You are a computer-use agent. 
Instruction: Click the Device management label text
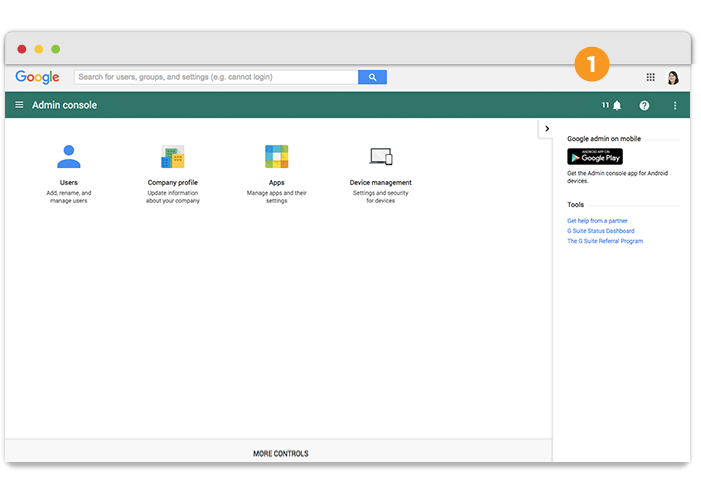pos(381,182)
